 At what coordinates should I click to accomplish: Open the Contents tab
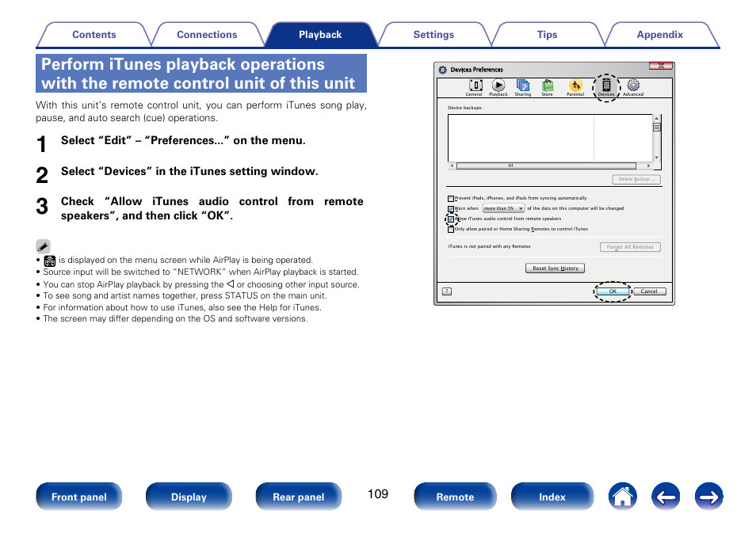(x=94, y=35)
